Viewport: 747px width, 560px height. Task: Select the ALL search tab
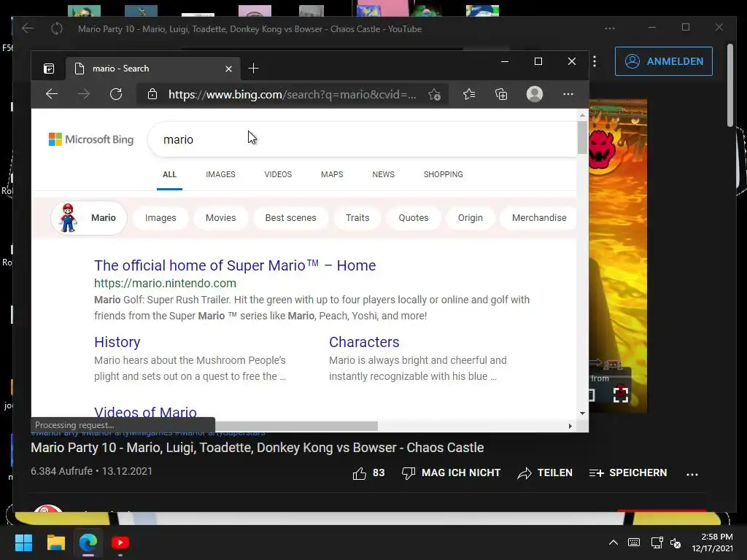[169, 174]
